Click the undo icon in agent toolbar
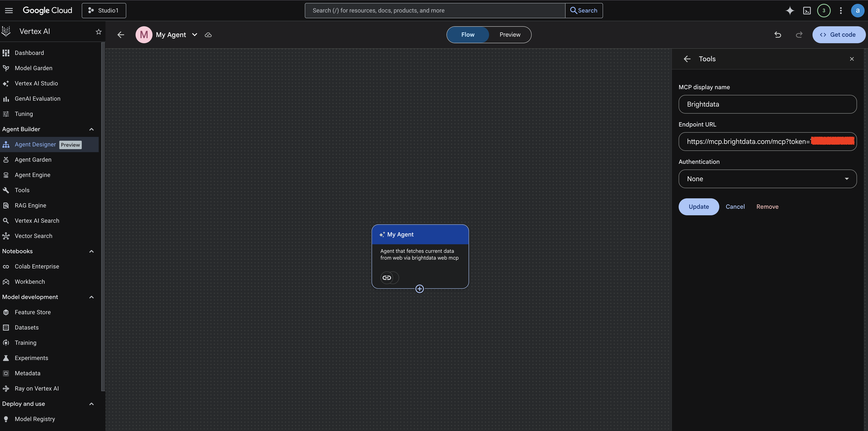868x431 pixels. [x=777, y=35]
